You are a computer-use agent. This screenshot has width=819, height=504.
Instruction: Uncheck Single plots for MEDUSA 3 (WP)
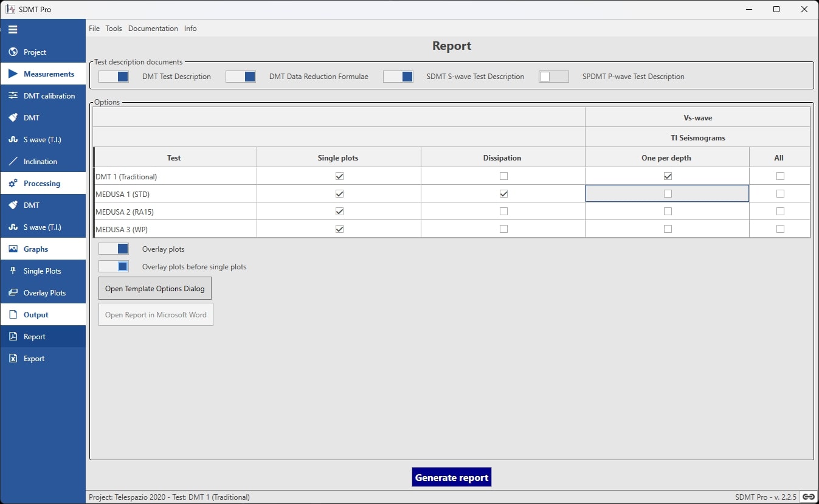[x=339, y=229]
